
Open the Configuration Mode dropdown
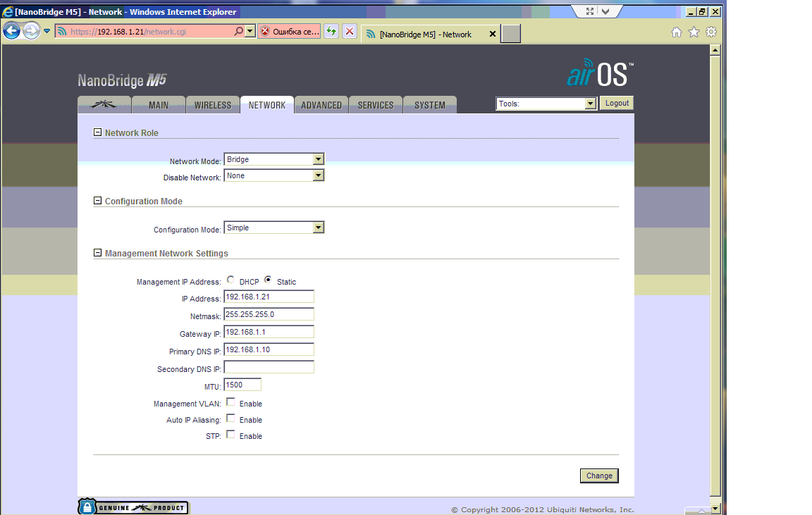pos(274,228)
